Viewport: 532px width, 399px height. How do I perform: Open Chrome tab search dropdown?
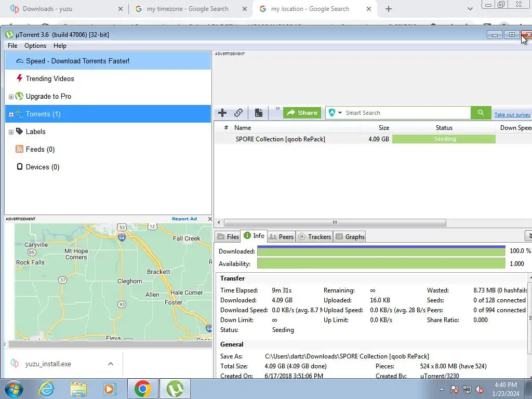point(470,9)
